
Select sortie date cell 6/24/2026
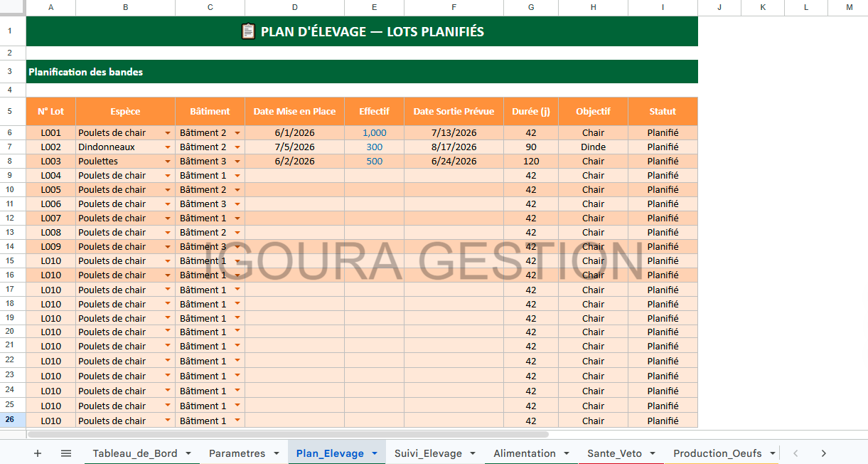tap(454, 162)
